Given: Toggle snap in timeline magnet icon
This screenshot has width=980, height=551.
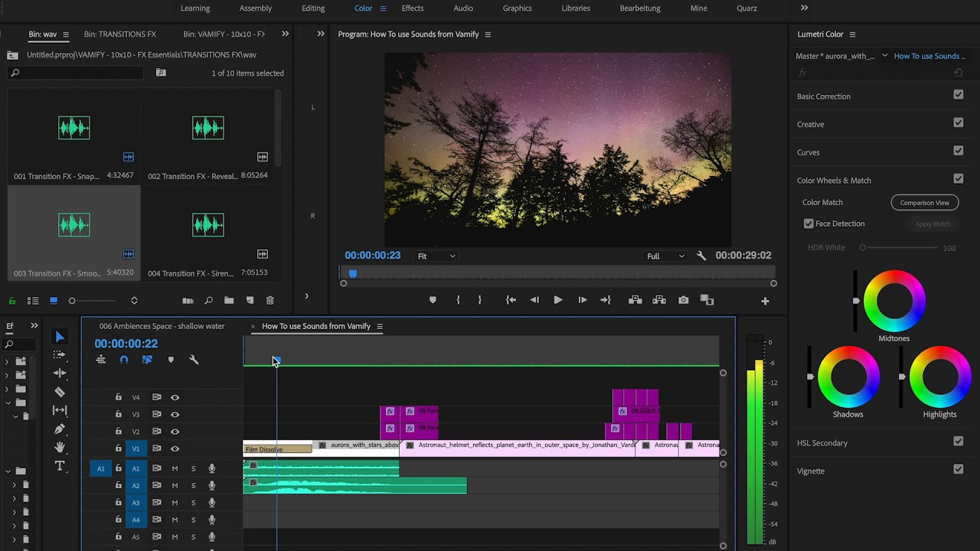Looking at the screenshot, I should click(124, 360).
